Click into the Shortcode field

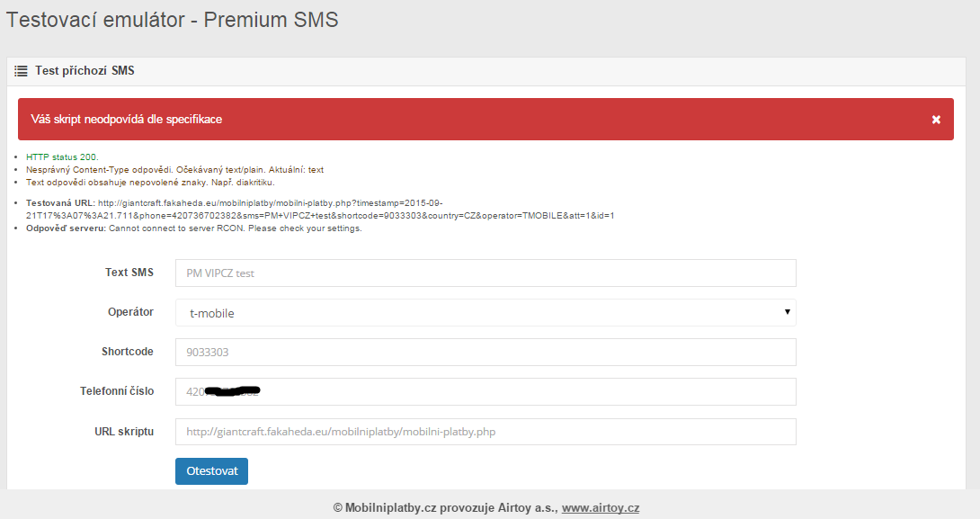[x=486, y=352]
